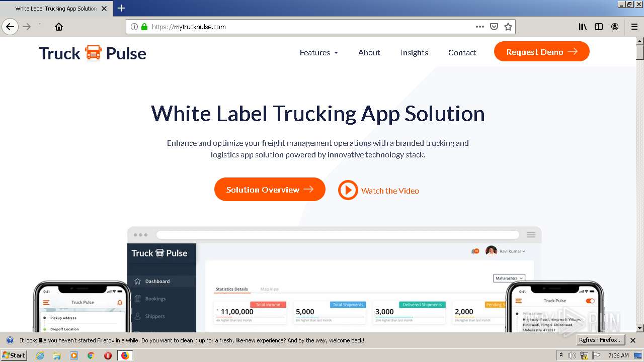Viewport: 644px width, 362px height.
Task: Click the green padlock security icon
Action: (x=144, y=27)
